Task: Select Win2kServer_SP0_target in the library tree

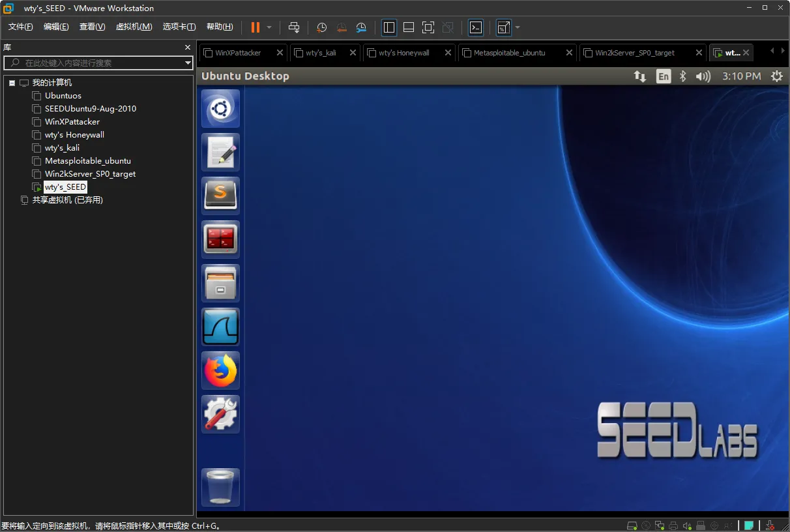Action: tap(90, 174)
